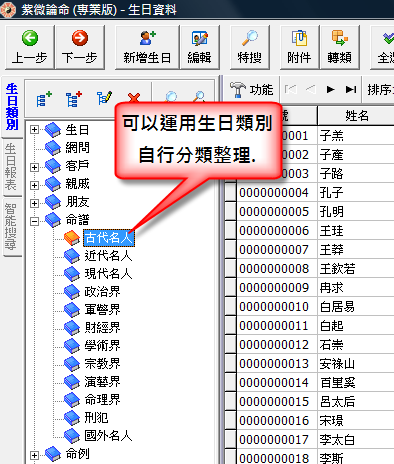Open the 附件 attachments tool
This screenshot has width=394, height=464.
point(299,47)
